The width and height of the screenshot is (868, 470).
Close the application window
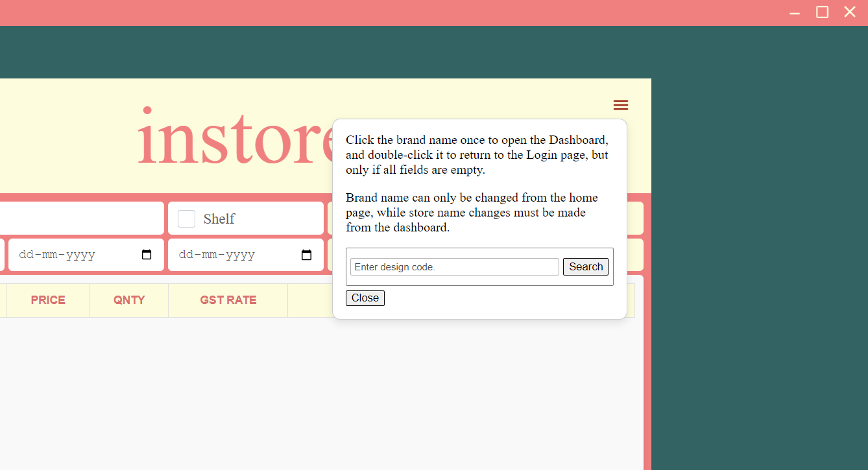(850, 12)
